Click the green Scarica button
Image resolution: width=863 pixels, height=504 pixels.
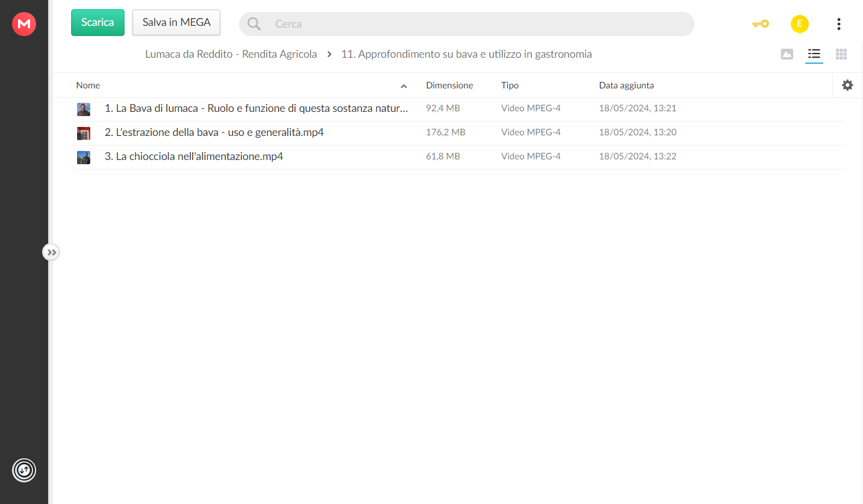tap(97, 23)
